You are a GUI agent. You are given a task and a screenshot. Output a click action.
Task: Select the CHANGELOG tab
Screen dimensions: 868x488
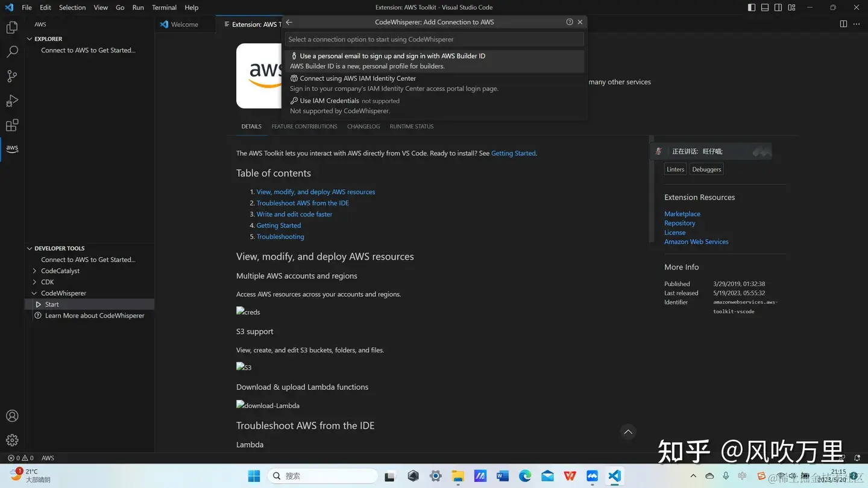363,127
